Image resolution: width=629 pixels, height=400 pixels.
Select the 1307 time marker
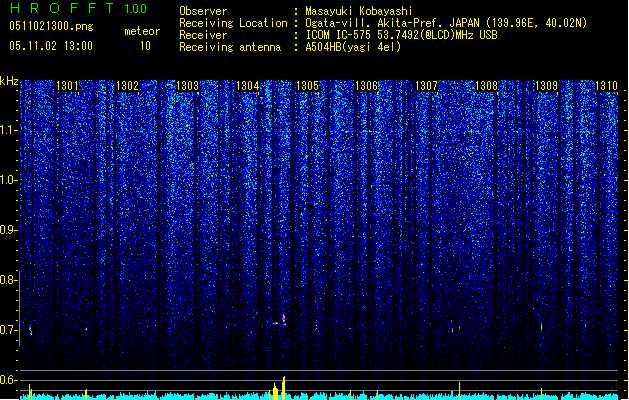coord(426,86)
